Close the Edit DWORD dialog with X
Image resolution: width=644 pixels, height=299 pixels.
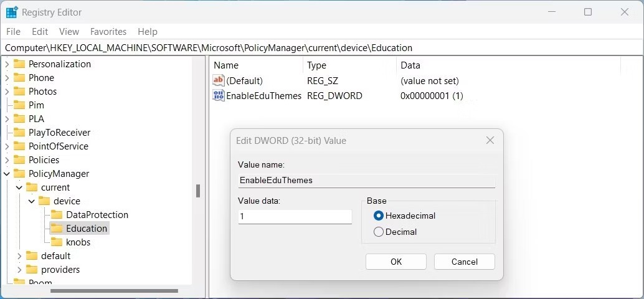(490, 140)
